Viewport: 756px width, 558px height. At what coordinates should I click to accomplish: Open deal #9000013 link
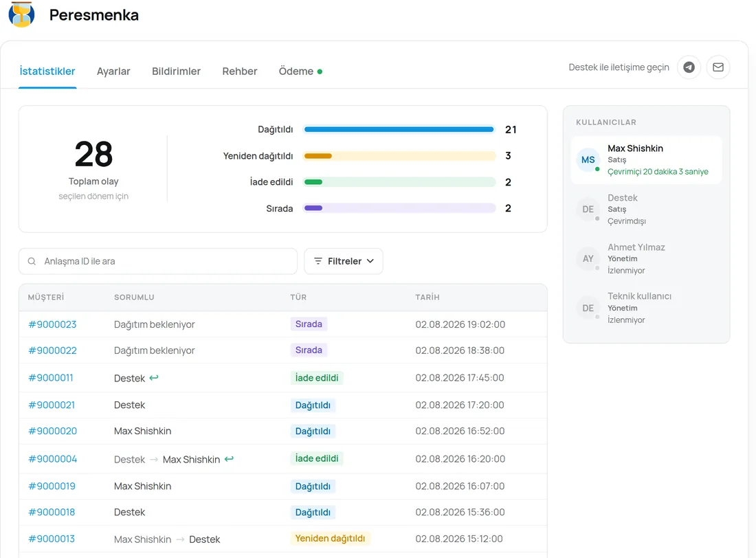tap(52, 539)
